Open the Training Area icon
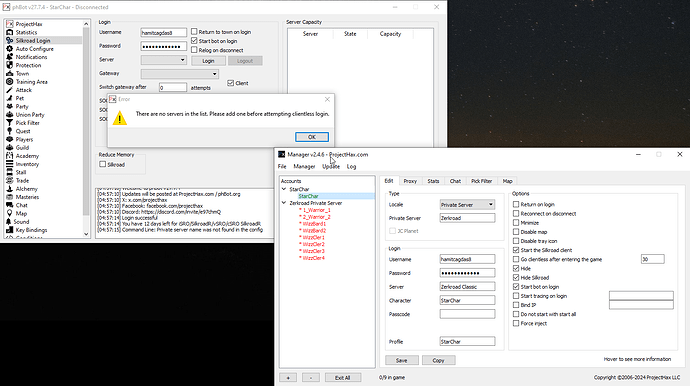 10,81
